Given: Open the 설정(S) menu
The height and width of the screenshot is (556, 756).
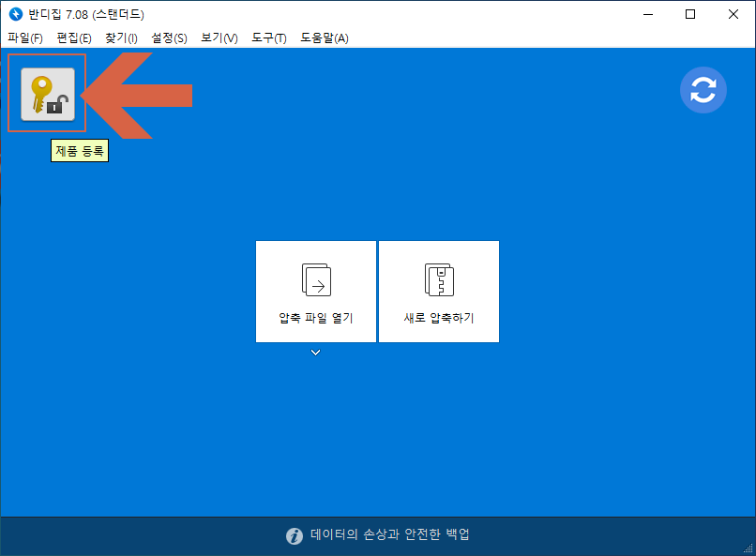Looking at the screenshot, I should point(169,38).
